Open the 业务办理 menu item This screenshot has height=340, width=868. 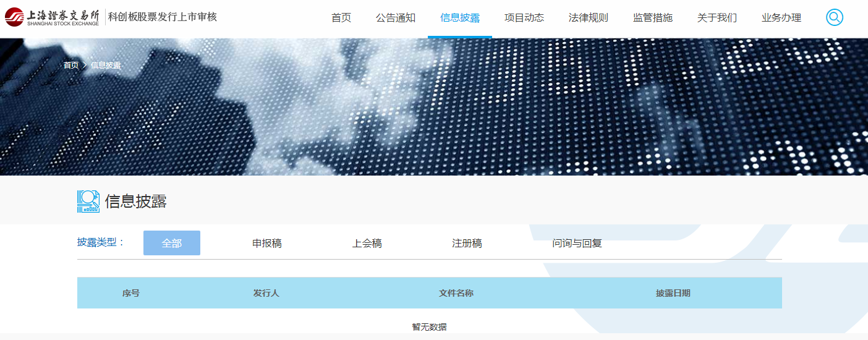click(x=781, y=18)
